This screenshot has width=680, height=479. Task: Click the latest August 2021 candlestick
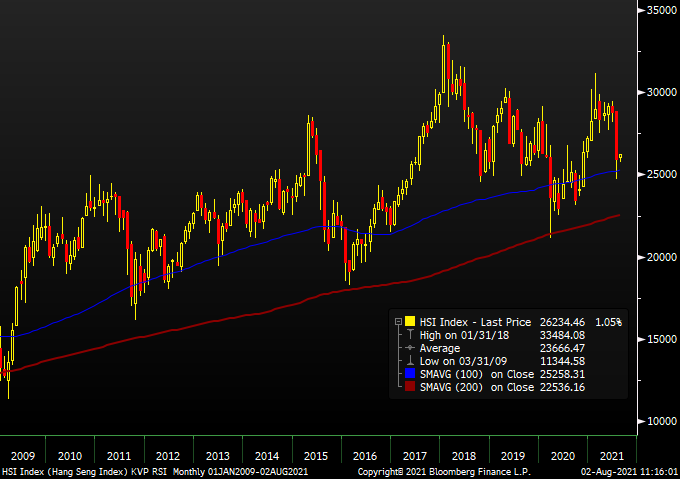(x=621, y=156)
